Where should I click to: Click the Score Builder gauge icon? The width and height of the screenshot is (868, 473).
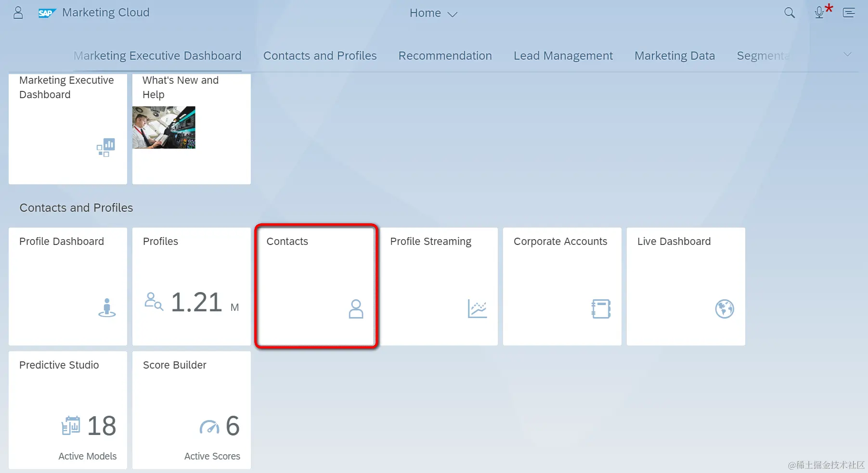[x=209, y=426]
